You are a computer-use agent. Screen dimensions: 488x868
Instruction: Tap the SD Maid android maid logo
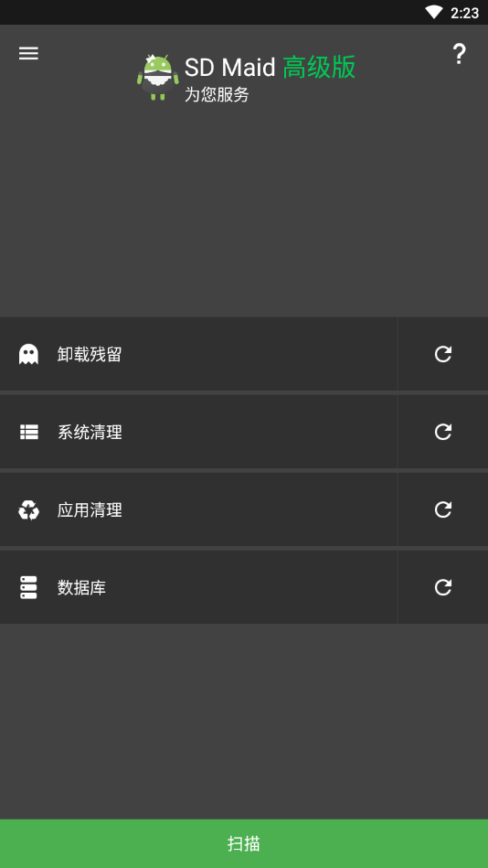point(158,78)
